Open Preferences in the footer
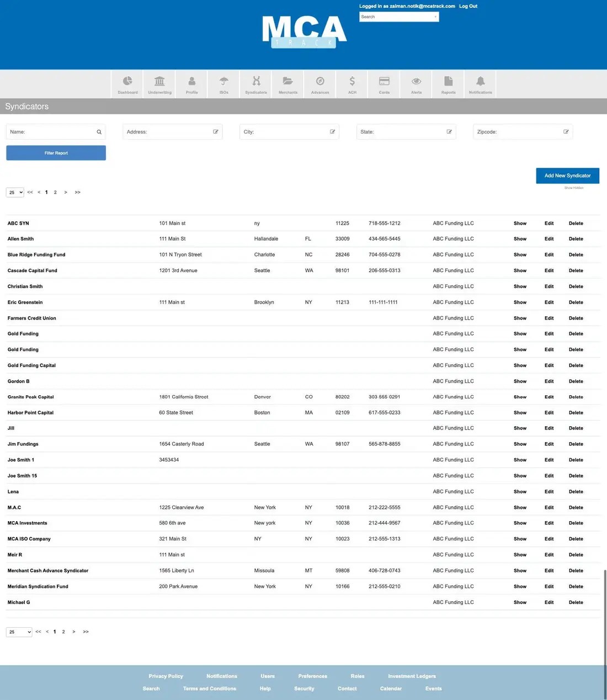607x700 pixels. pyautogui.click(x=313, y=676)
